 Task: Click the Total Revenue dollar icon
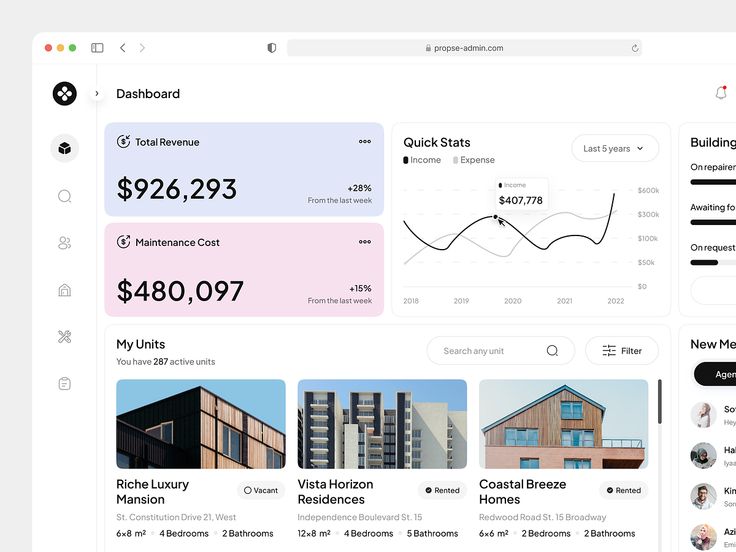(x=123, y=141)
